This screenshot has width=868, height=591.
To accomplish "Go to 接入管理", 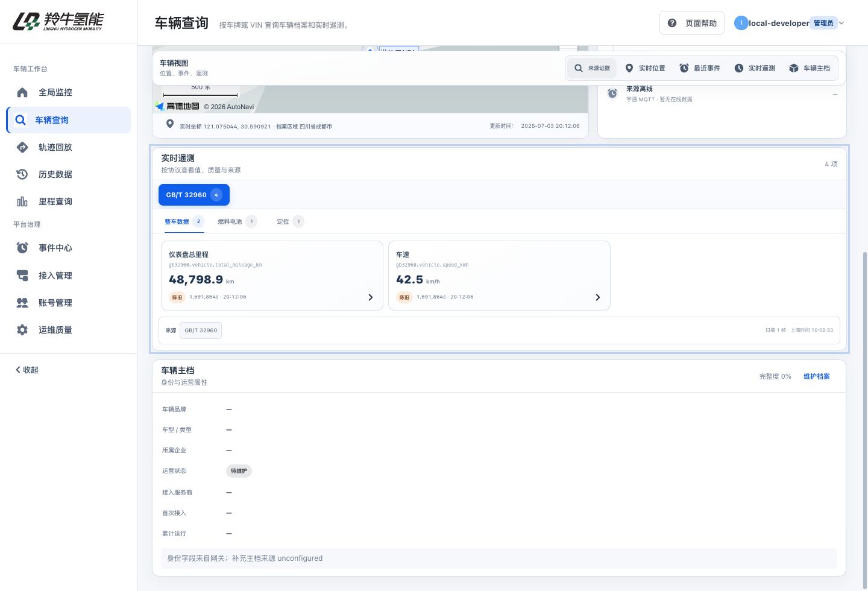I will click(69, 276).
